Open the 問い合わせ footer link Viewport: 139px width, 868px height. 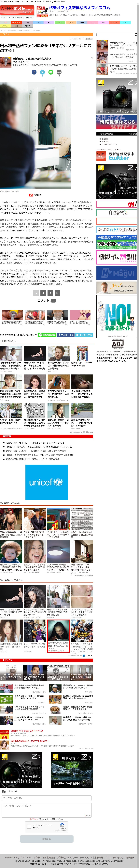coord(118,857)
